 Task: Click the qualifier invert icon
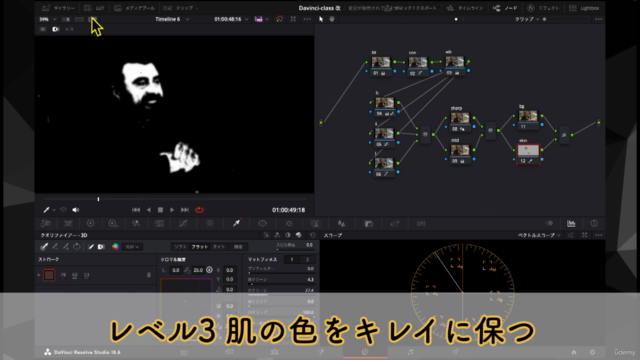tap(77, 247)
